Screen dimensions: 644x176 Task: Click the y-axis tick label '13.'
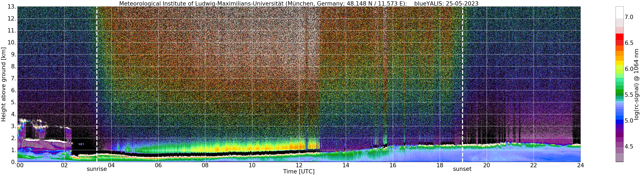click(x=12, y=7)
